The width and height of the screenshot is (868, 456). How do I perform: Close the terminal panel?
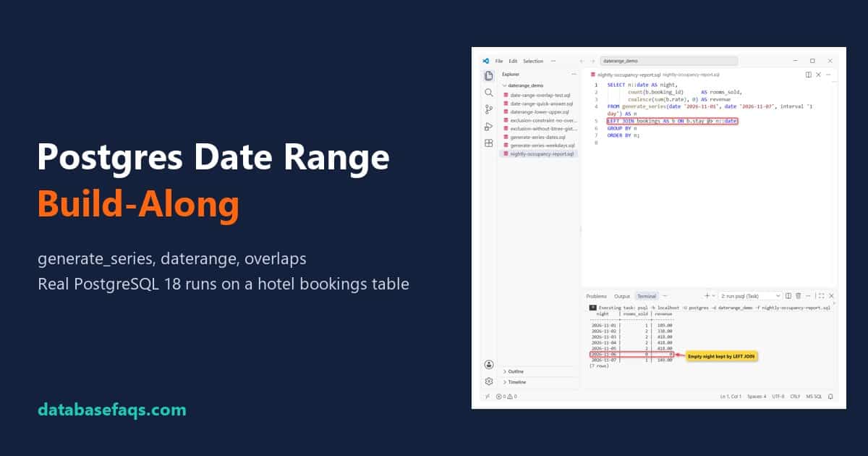coord(830,295)
